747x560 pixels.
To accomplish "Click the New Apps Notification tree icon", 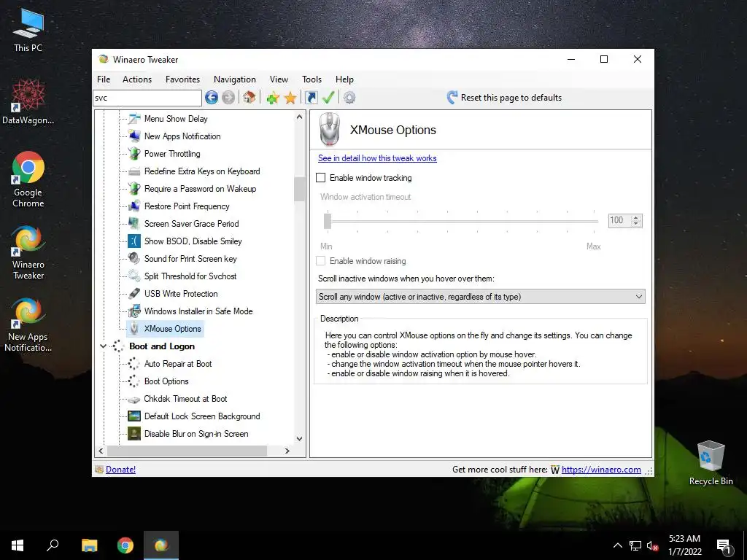I will [134, 136].
